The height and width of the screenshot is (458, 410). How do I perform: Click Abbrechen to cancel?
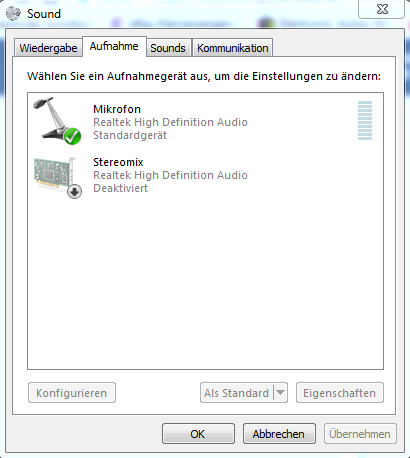(279, 434)
